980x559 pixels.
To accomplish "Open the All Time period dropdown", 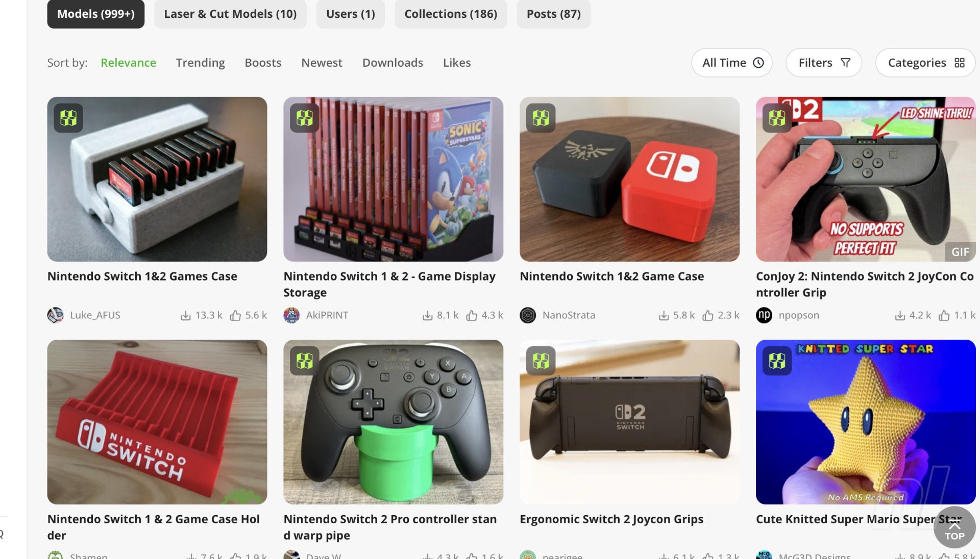I will click(x=732, y=63).
